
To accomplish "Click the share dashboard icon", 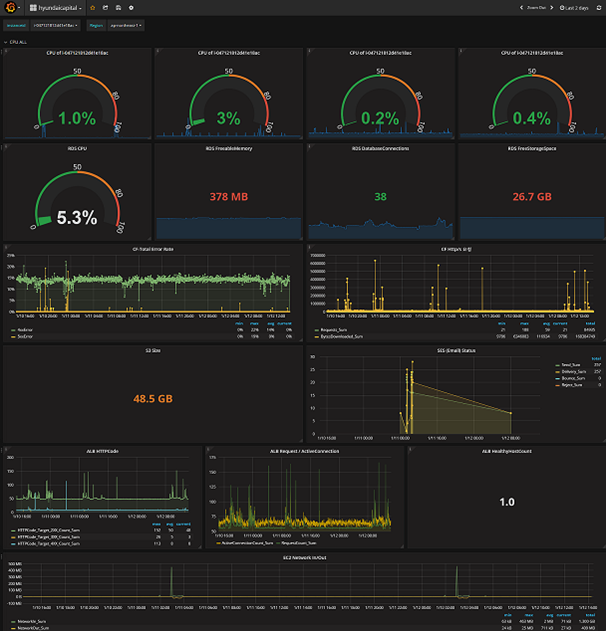I will pos(105,8).
